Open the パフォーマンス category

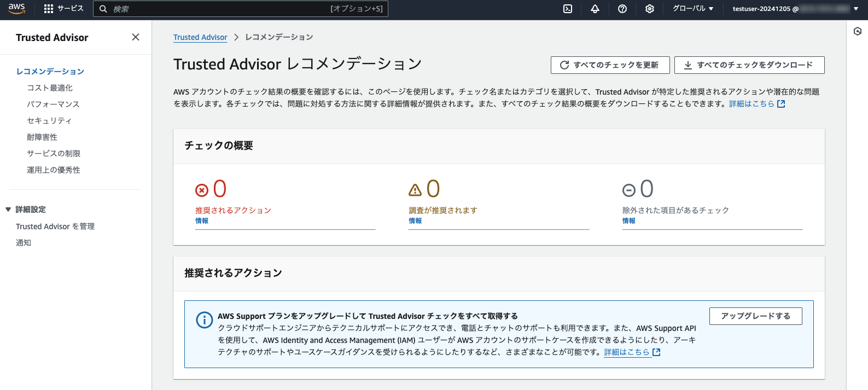point(53,104)
